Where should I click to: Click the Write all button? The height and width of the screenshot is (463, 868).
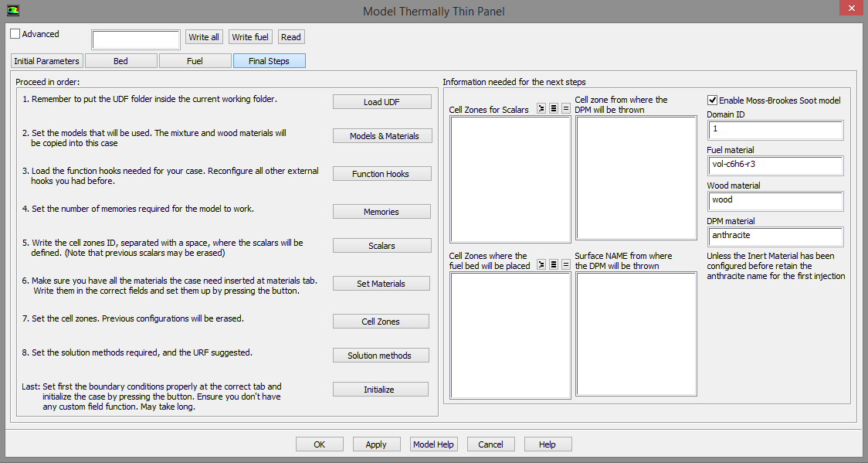(204, 37)
